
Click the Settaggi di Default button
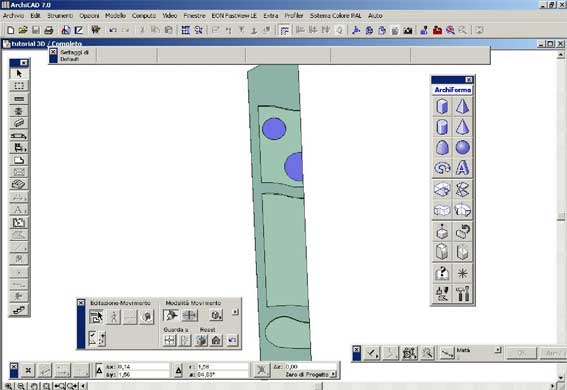tap(74, 56)
